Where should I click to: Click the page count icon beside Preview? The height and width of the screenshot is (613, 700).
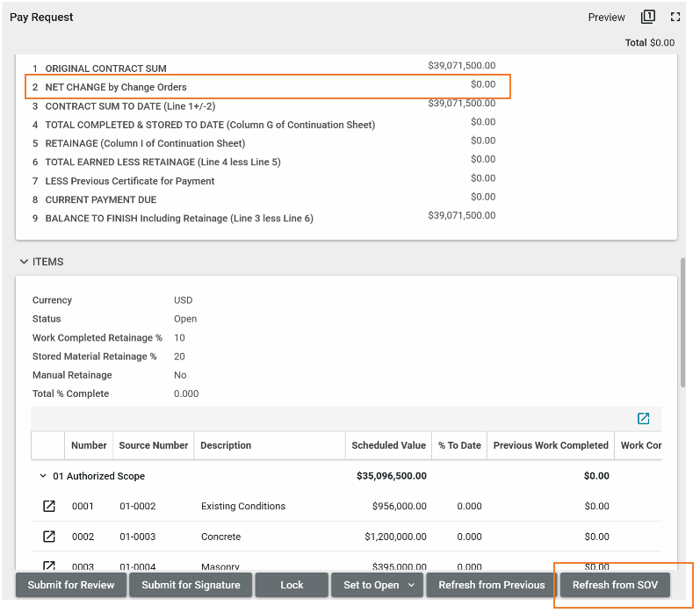coord(648,17)
